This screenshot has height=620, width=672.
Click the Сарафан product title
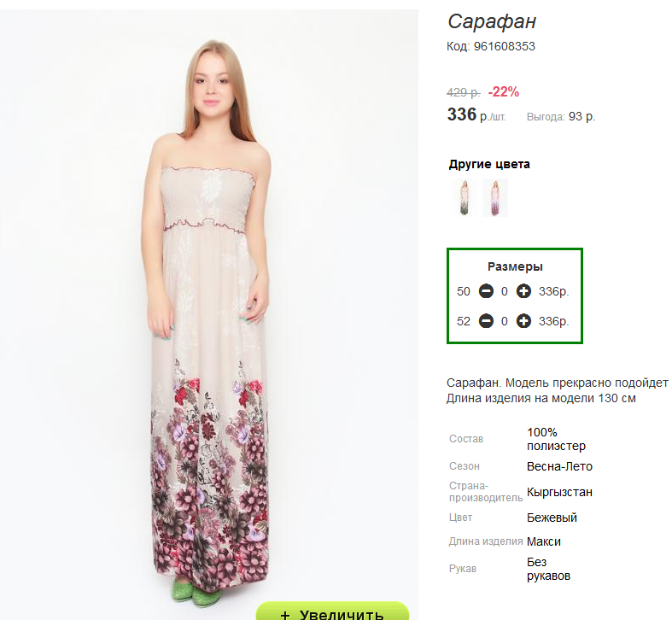coord(492,21)
